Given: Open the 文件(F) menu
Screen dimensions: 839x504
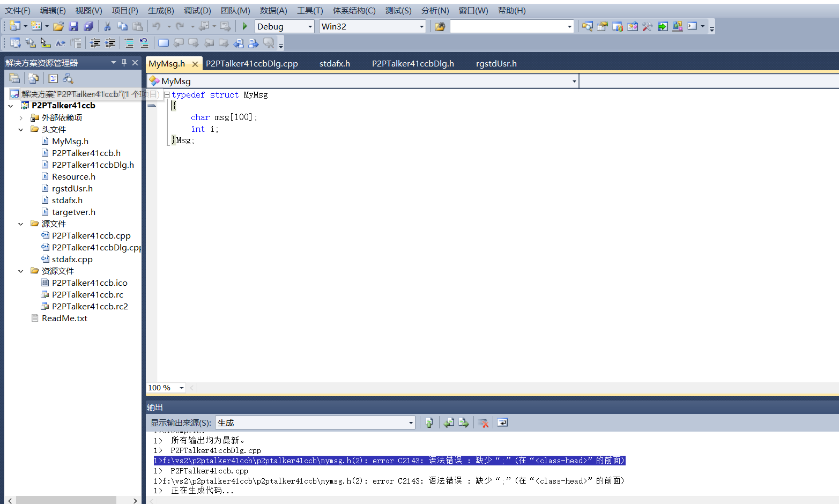Looking at the screenshot, I should tap(18, 11).
